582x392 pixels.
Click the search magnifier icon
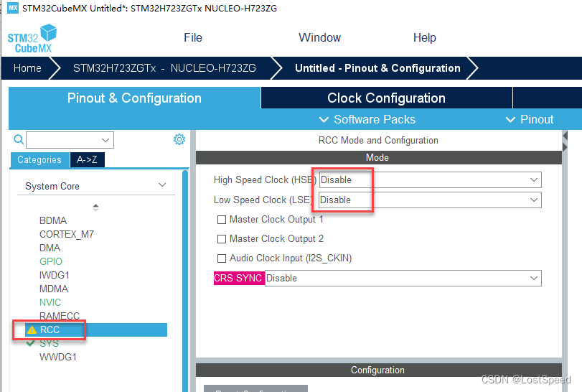click(18, 139)
